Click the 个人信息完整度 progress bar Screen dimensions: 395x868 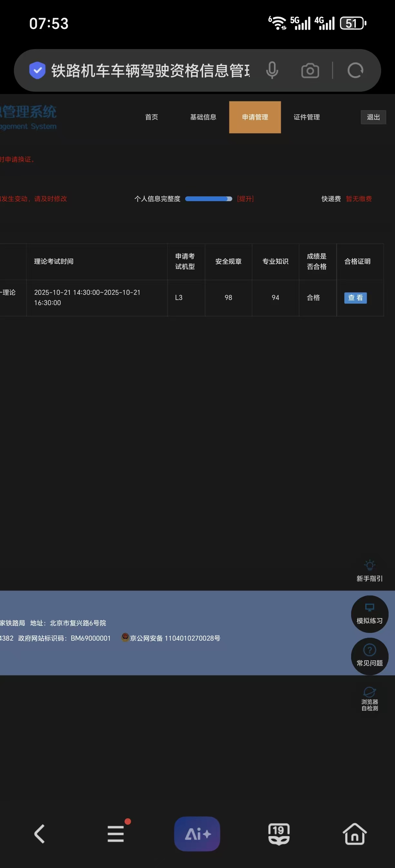[x=208, y=199]
